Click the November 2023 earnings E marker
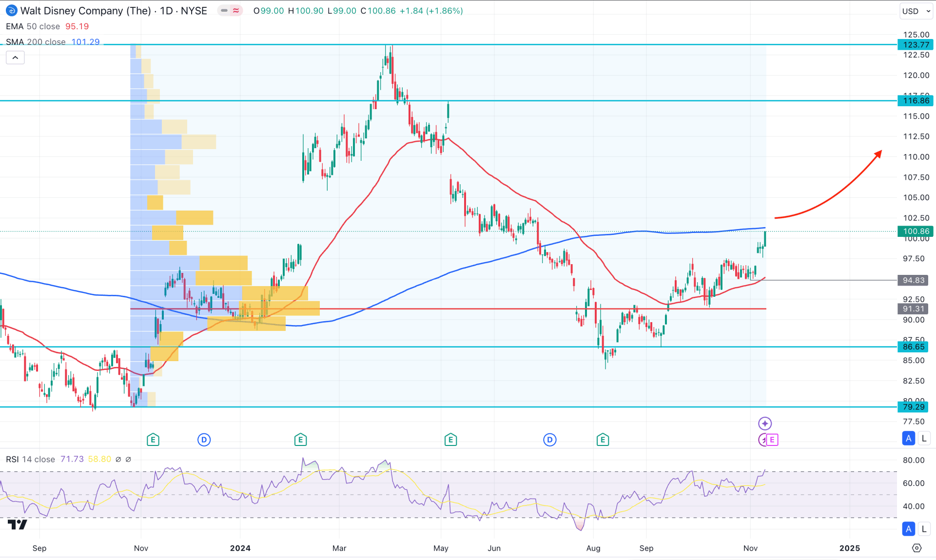The width and height of the screenshot is (936, 560). pos(153,440)
